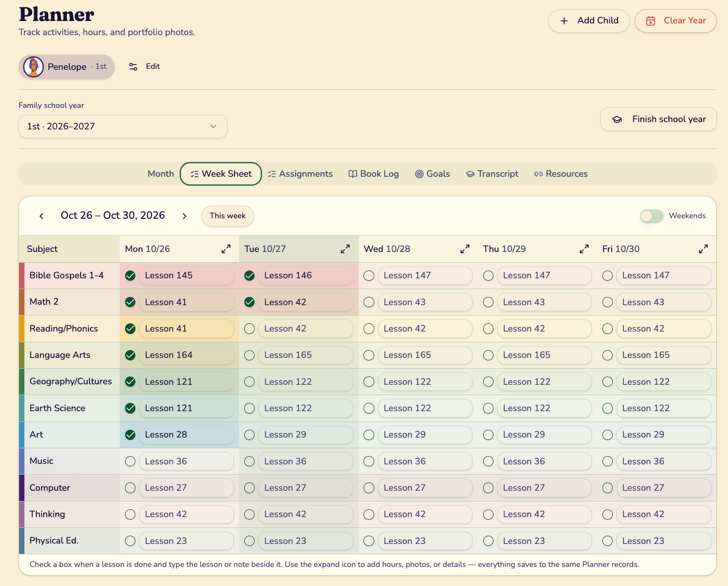Click the Finish school year button
The height and width of the screenshot is (586, 728).
pos(659,119)
